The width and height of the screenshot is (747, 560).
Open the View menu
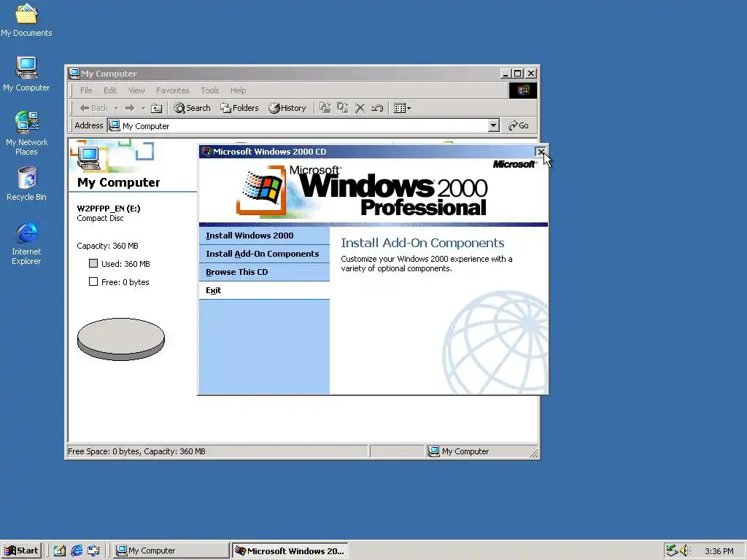coord(136,90)
